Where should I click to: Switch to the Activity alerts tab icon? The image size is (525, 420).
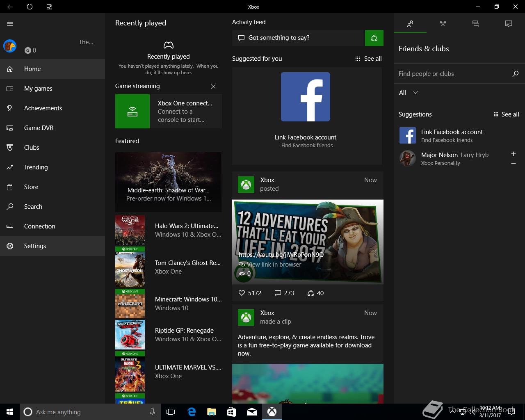pos(509,24)
